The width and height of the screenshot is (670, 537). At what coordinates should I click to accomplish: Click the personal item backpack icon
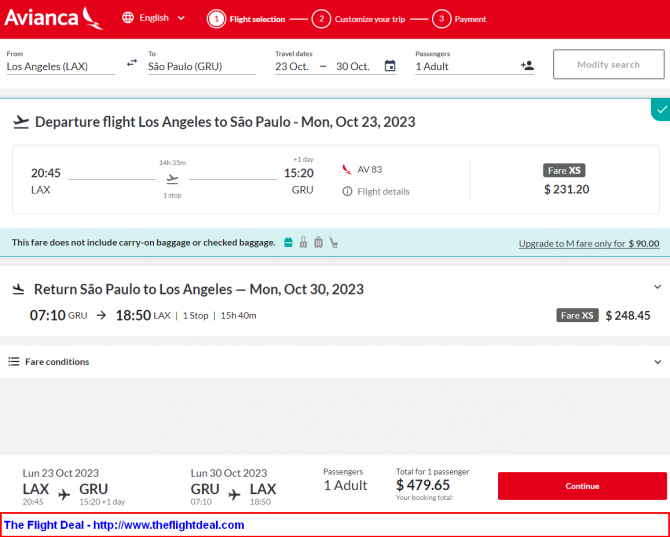[288, 243]
